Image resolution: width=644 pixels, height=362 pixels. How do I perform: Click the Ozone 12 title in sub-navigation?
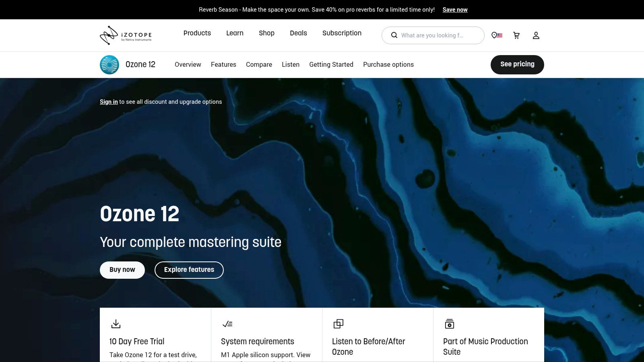point(140,64)
